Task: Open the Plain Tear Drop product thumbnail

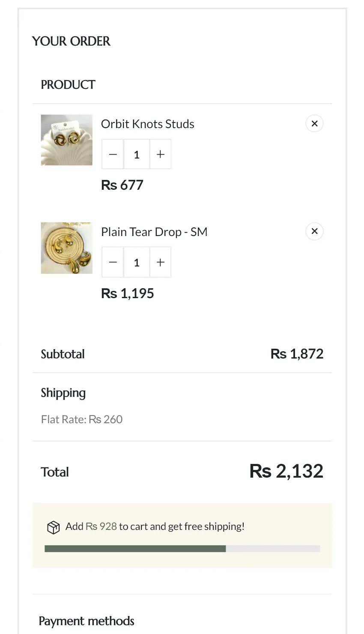Action: (66, 248)
